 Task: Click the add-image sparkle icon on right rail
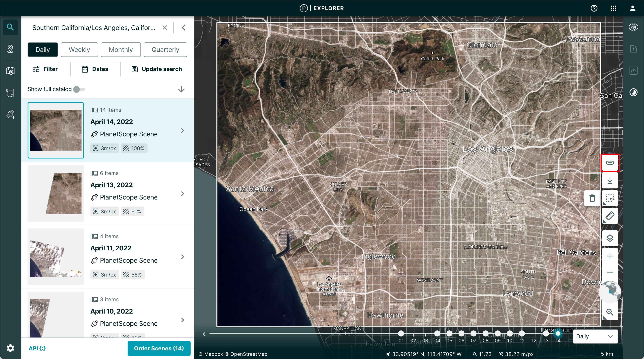click(x=633, y=49)
